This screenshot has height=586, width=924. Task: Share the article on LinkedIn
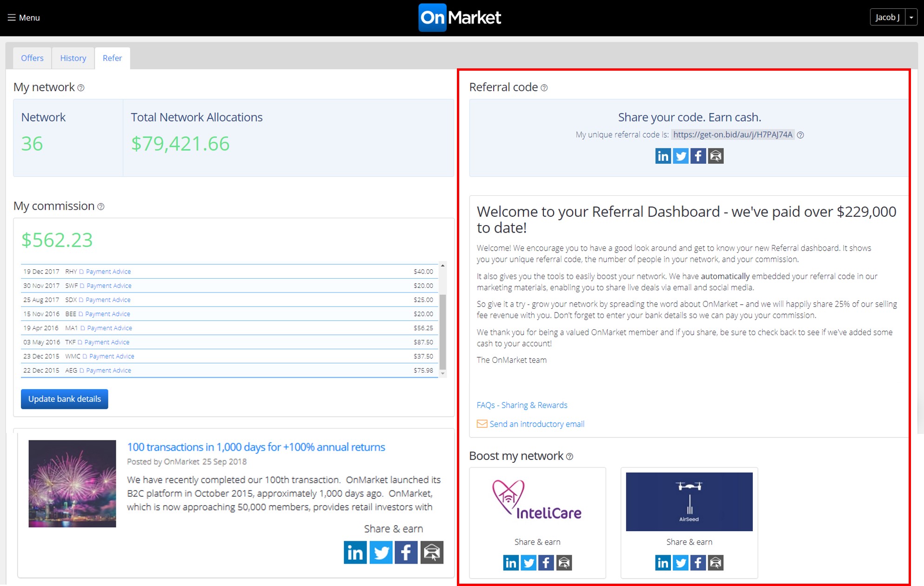pos(355,552)
